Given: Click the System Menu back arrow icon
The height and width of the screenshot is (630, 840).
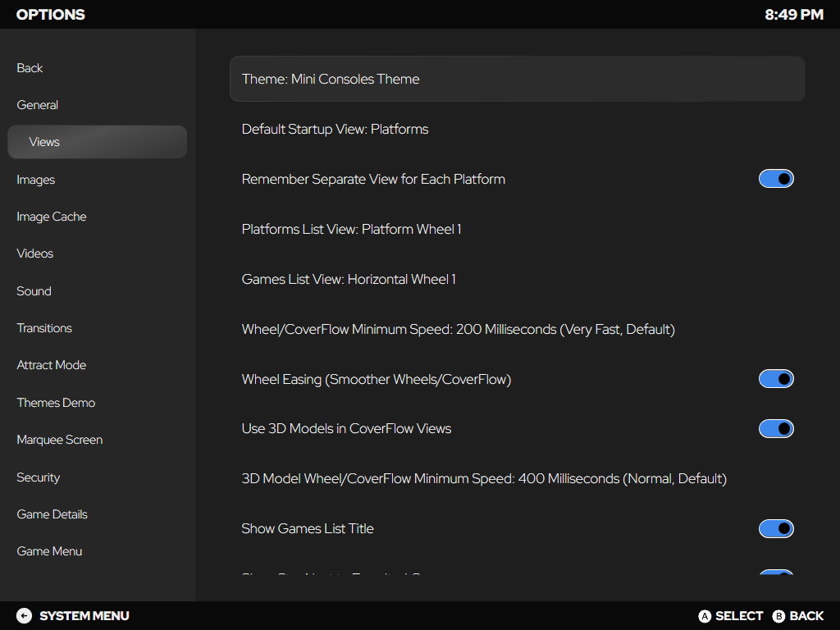Looking at the screenshot, I should [x=24, y=616].
